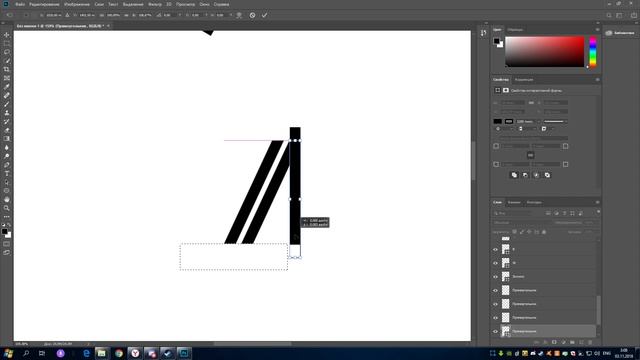Select the Eyedropper tool
The height and width of the screenshot is (360, 640).
pyautogui.click(x=7, y=87)
